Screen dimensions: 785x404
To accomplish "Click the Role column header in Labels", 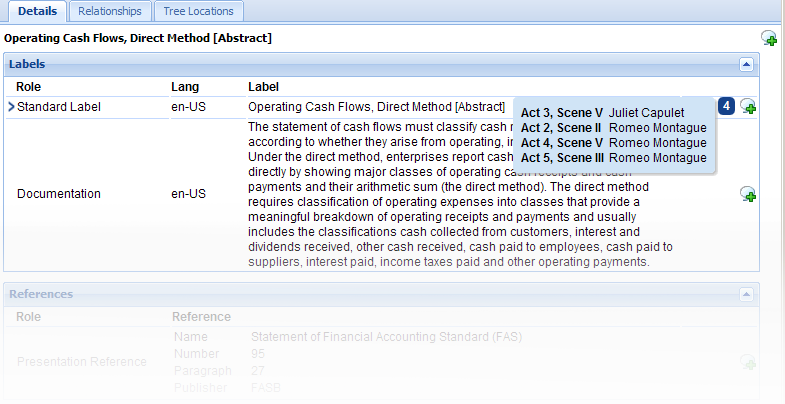I will pyautogui.click(x=29, y=87).
